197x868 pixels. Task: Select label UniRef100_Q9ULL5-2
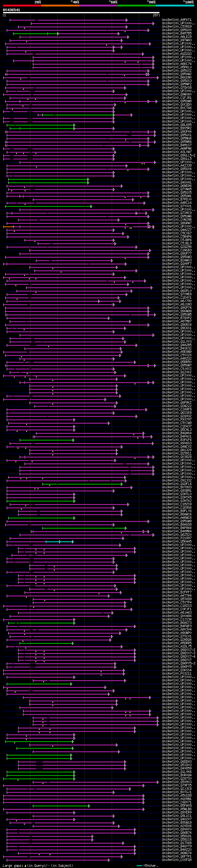tap(179, 155)
